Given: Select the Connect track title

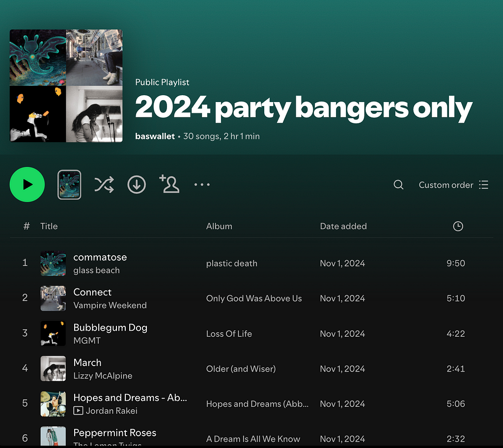Looking at the screenshot, I should [92, 292].
